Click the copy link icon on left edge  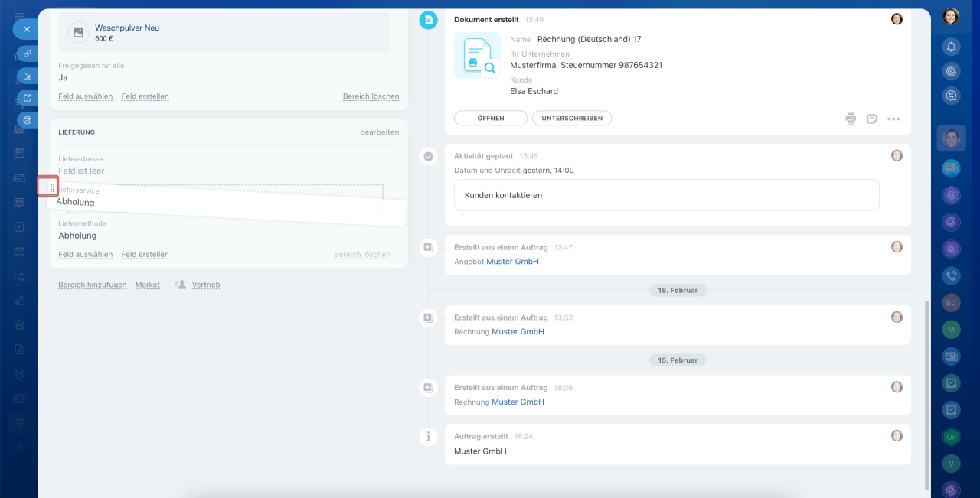click(x=28, y=54)
